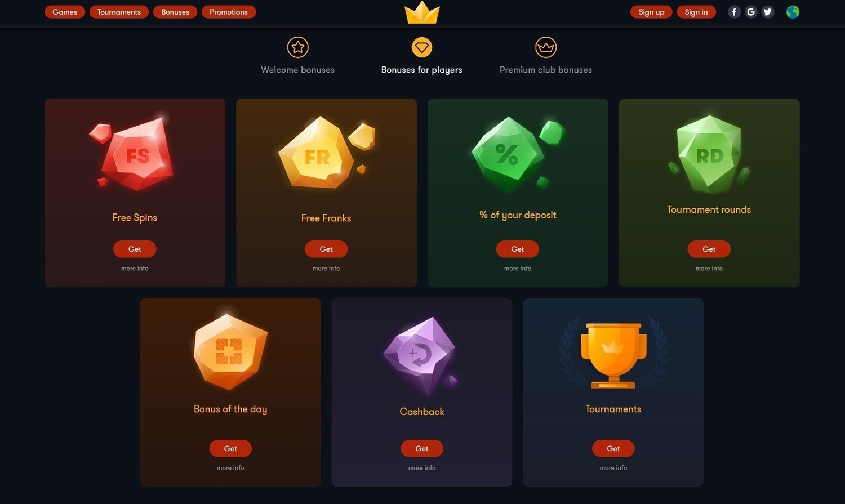Open the Google login icon
Screen dimensions: 845x504
(x=751, y=12)
